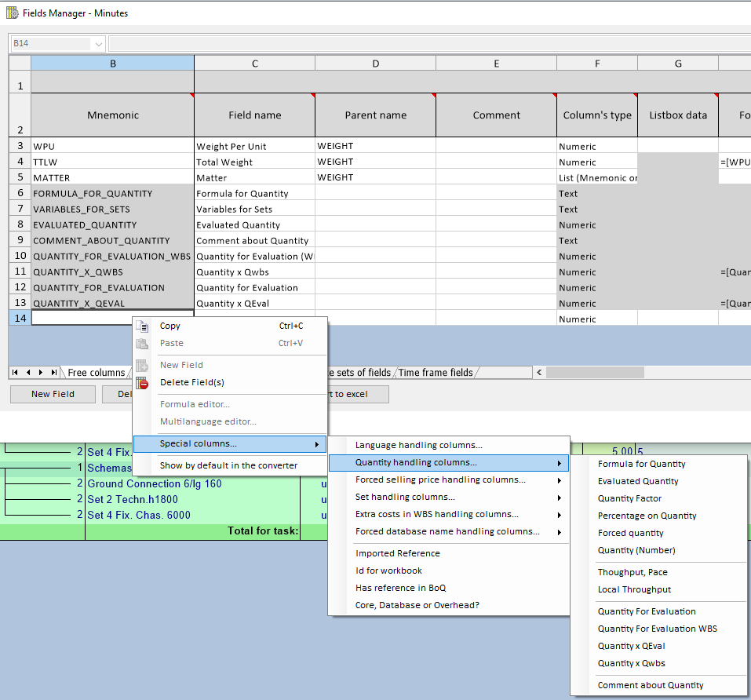Open Language handling columns entry

pos(418,445)
